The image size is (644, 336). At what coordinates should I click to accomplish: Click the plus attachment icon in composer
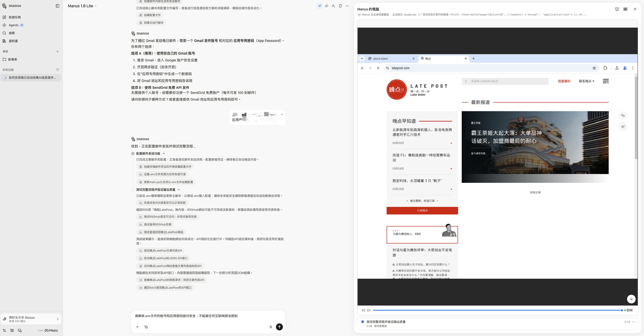(x=137, y=327)
